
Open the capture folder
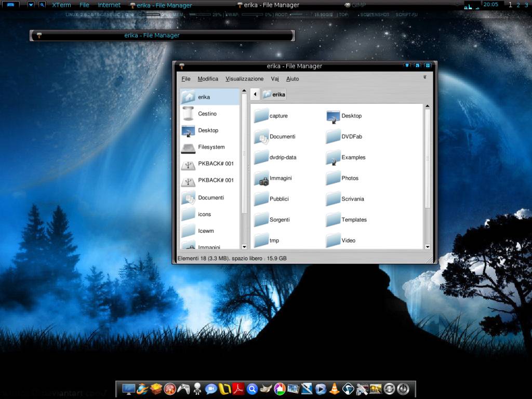coord(271,116)
